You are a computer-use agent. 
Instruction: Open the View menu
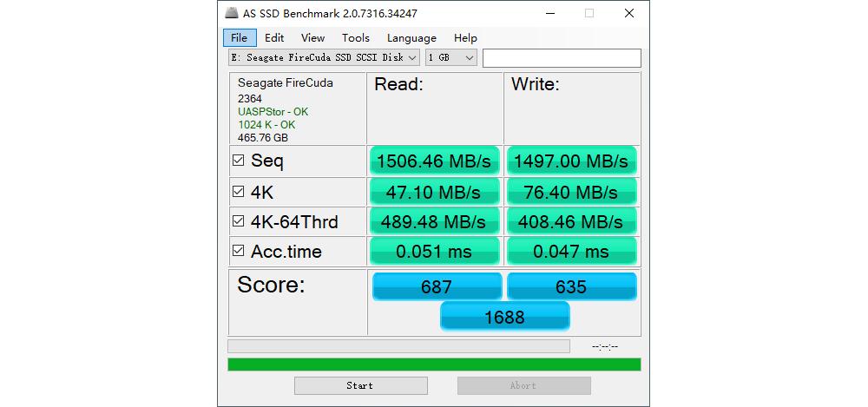pyautogui.click(x=312, y=38)
